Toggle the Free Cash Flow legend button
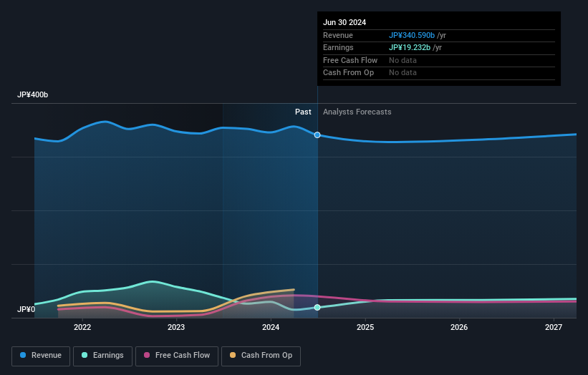The image size is (588, 375). 177,356
